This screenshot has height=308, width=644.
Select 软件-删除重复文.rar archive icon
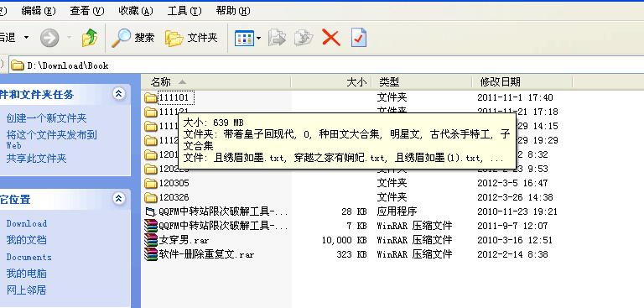tap(151, 254)
